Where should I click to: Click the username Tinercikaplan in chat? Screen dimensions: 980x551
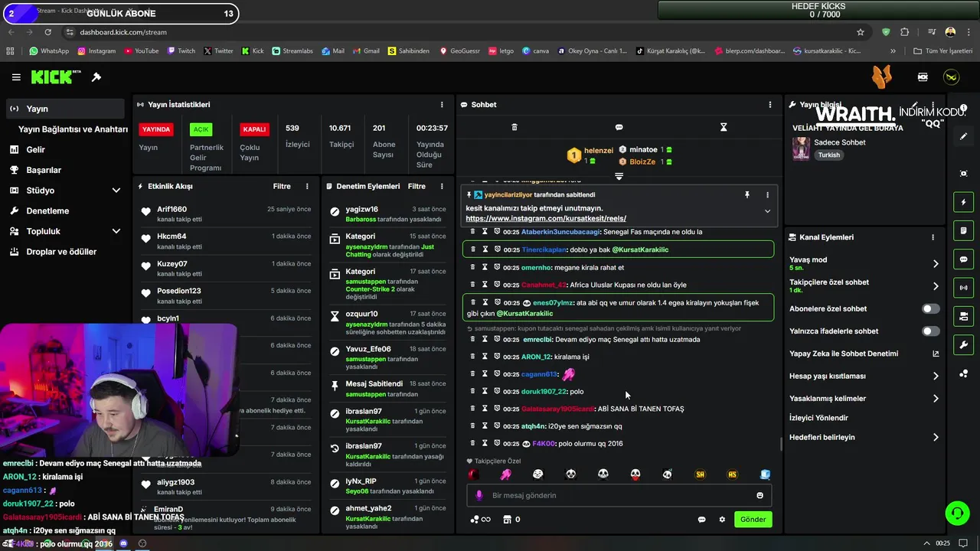(544, 249)
